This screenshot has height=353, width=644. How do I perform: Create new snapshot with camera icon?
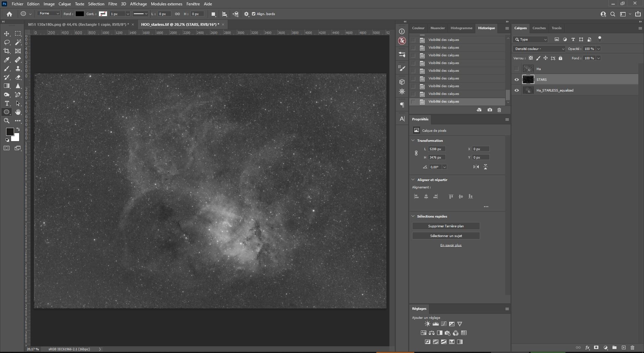[490, 110]
